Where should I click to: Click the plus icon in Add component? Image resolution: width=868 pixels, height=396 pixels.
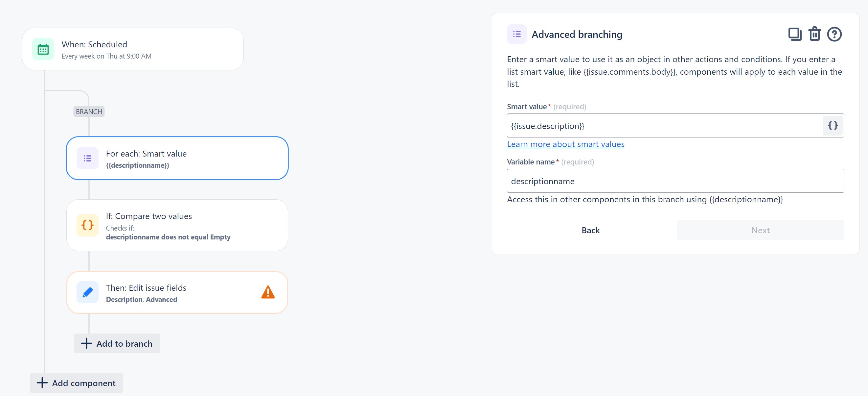[x=42, y=383]
